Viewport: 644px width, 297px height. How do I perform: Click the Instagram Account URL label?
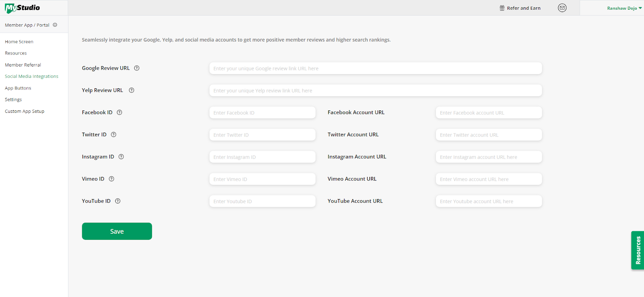coord(357,157)
